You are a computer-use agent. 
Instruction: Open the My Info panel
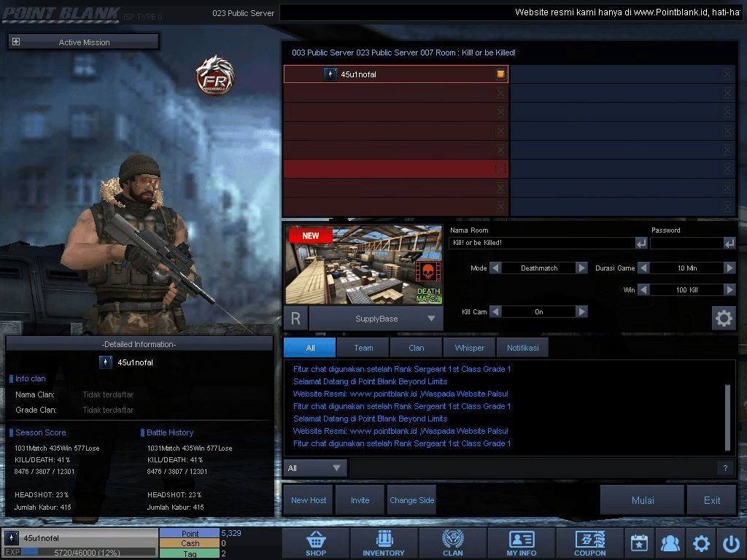[521, 543]
